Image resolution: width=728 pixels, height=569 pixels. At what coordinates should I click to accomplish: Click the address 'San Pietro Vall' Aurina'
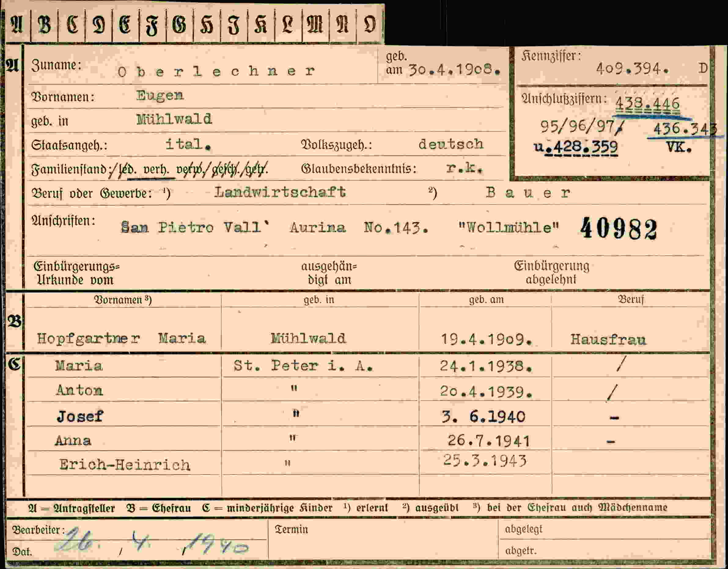coord(233,228)
